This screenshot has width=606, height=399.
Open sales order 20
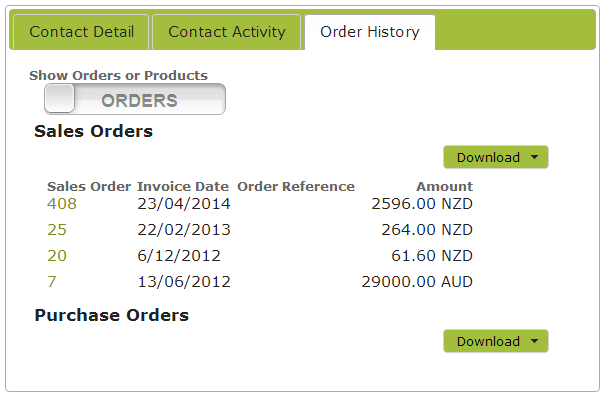(x=57, y=256)
